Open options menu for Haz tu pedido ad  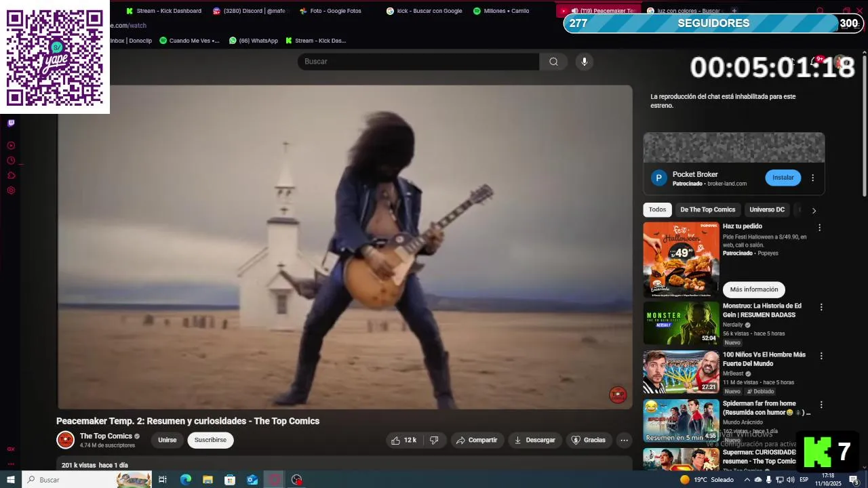tap(819, 228)
